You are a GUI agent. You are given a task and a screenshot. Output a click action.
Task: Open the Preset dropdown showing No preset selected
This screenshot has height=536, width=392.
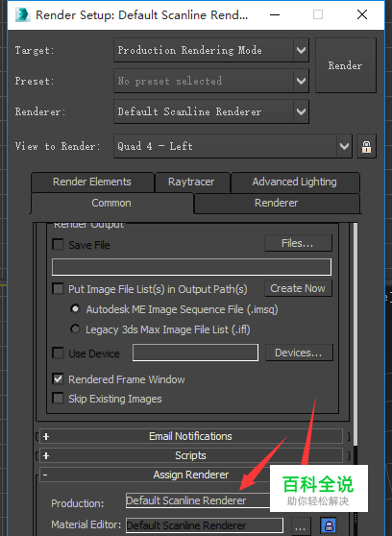click(211, 81)
